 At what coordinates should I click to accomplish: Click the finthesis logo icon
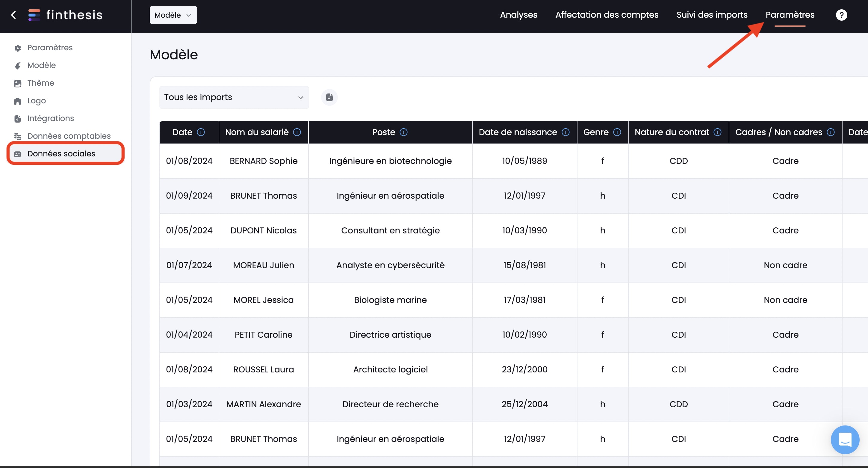pos(34,15)
